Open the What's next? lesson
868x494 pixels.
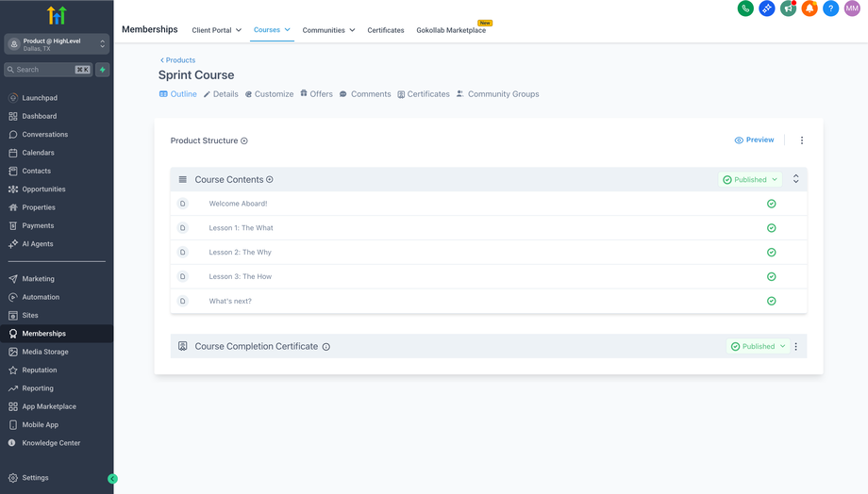230,301
